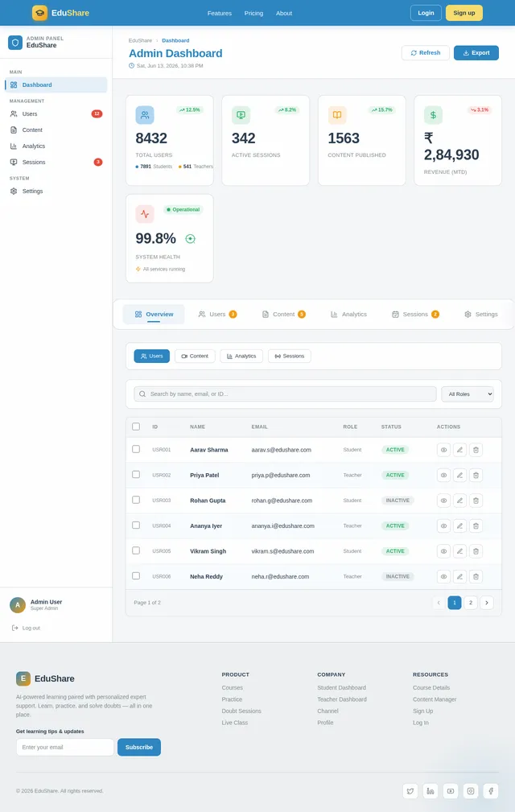Check the box for USR003 Rohan Gupta

tap(136, 500)
